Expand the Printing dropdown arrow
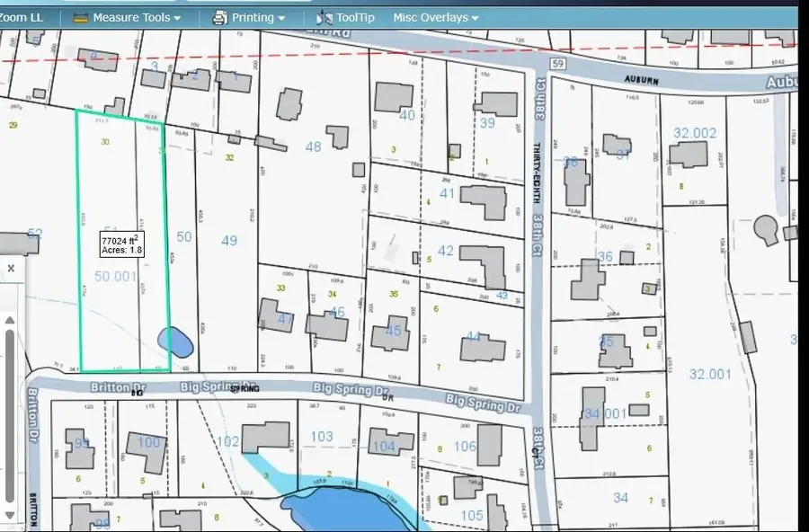 click(x=281, y=18)
